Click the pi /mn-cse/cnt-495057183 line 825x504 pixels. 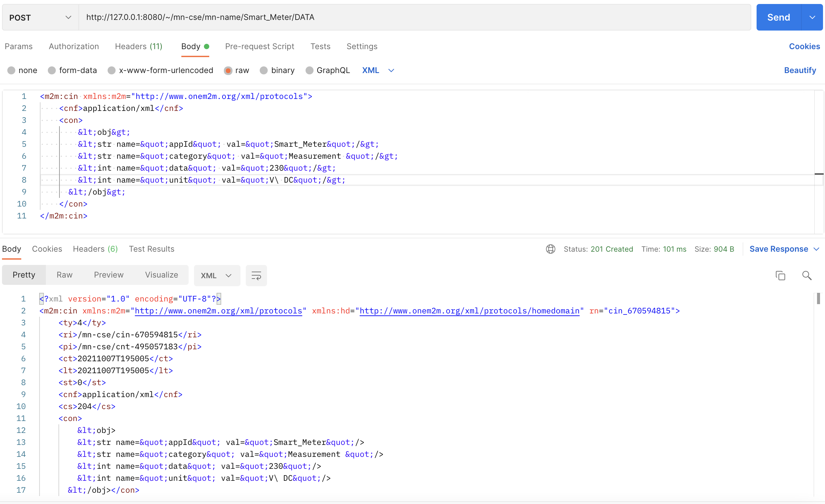point(130,347)
